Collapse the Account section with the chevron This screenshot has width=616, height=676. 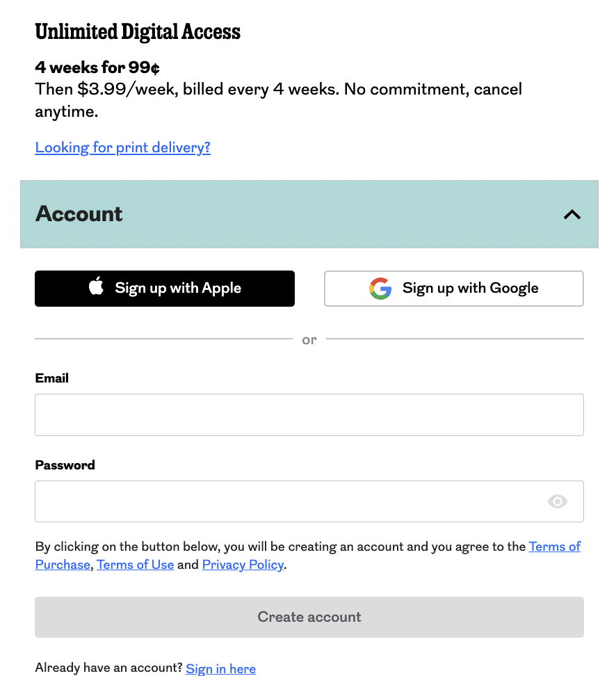click(x=572, y=215)
